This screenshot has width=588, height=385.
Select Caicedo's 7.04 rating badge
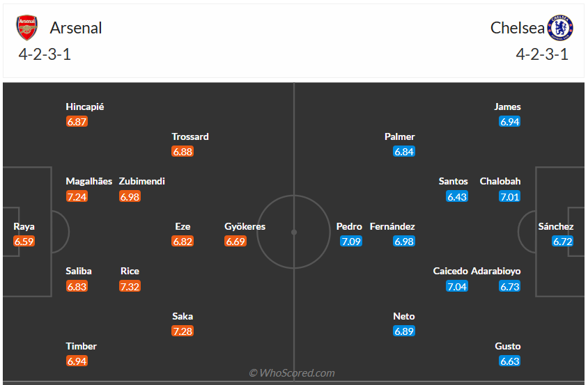[456, 286]
